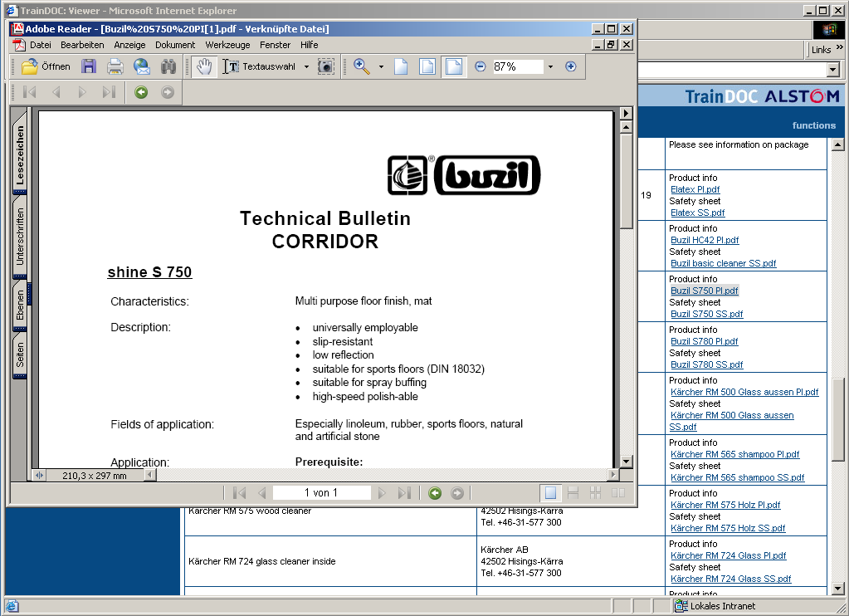Open the Lesezeichen side tab
The height and width of the screenshot is (616, 849).
pyautogui.click(x=20, y=154)
